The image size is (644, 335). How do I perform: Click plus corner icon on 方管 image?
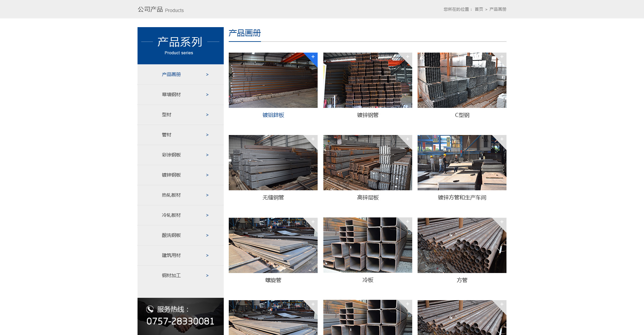point(502,222)
